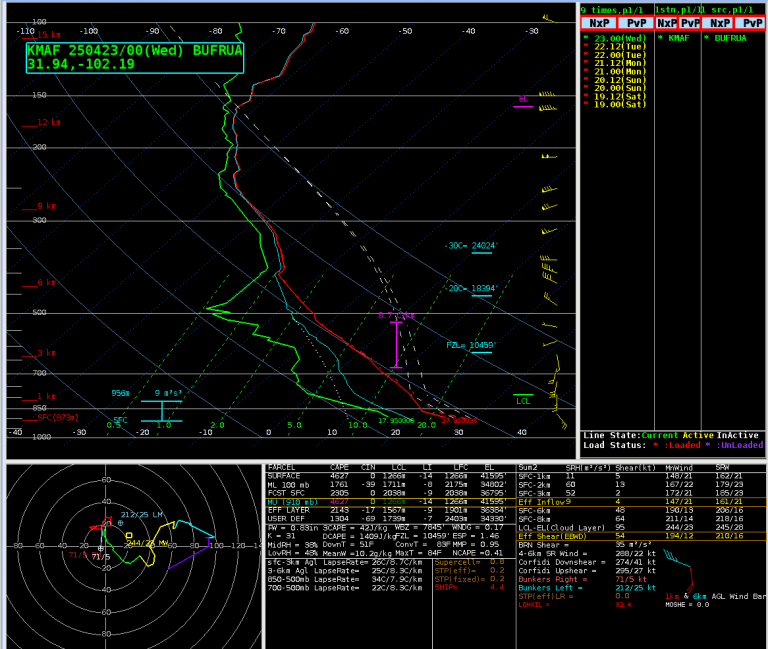768x649 pixels.
Task: Click the Corfidi Downshear row
Action: coord(587,562)
